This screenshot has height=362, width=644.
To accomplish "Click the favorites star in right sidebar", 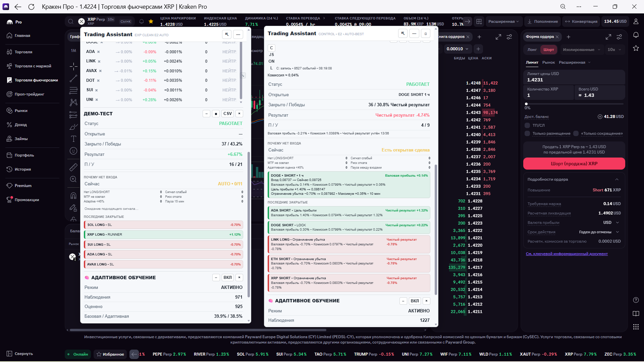I will click(x=636, y=48).
